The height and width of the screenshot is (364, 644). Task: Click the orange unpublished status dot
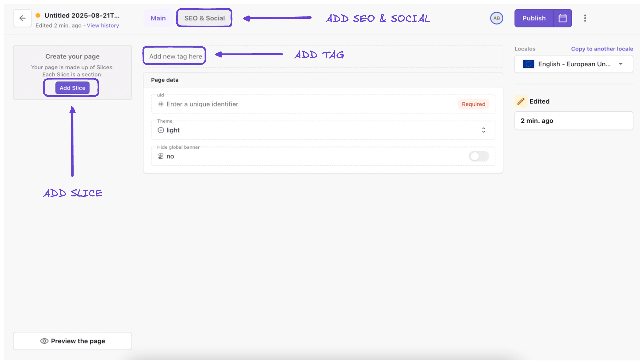[x=38, y=15]
